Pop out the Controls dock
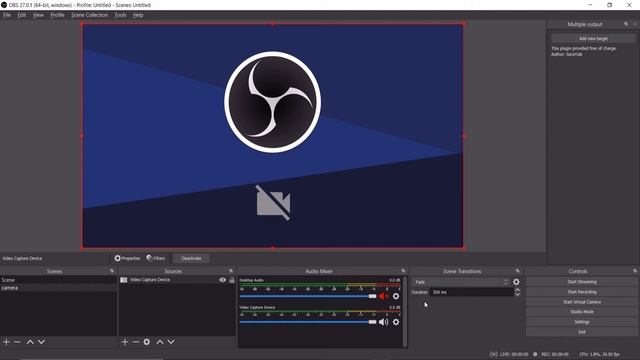The width and height of the screenshot is (640, 360). point(635,271)
